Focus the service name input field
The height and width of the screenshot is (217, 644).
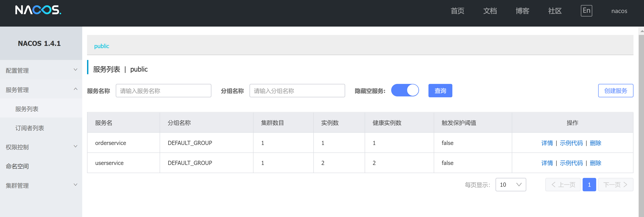click(x=163, y=91)
